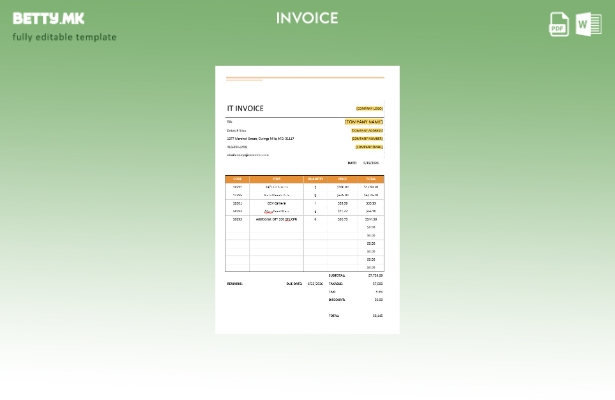The image size is (615, 400).
Task: Click the orange table header row
Action: pyautogui.click(x=304, y=179)
